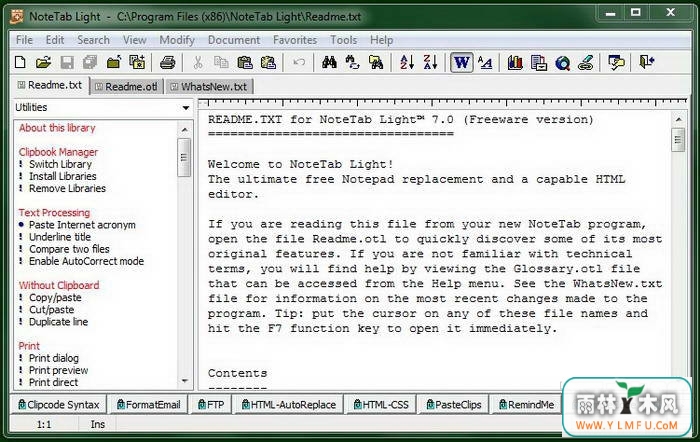Click the Open Favorites star-page icon
Screen dimensions: 700x442
pyautogui.click(x=137, y=62)
